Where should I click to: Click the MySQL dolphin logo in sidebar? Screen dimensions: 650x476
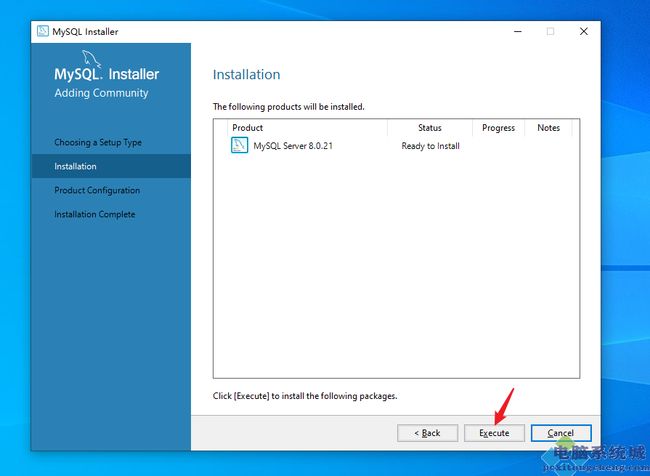point(91,59)
